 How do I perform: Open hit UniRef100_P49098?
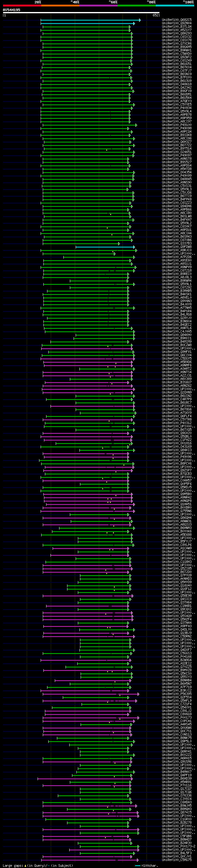177,128
